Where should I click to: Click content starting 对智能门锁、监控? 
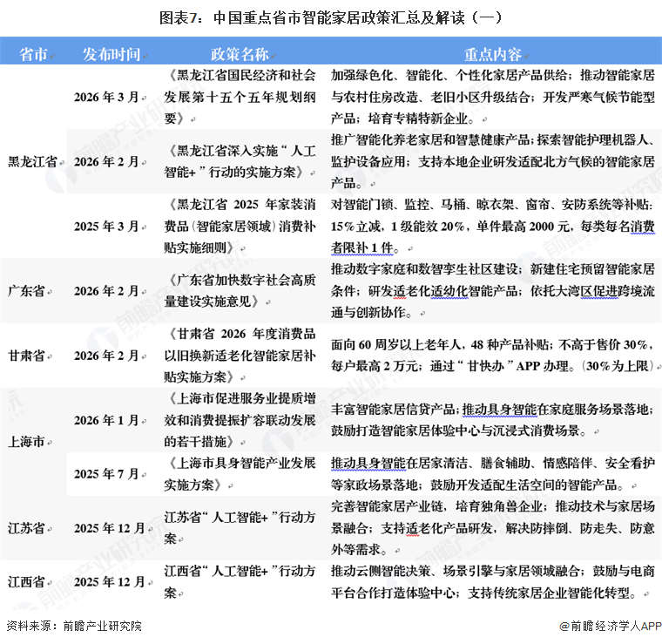tap(493, 226)
